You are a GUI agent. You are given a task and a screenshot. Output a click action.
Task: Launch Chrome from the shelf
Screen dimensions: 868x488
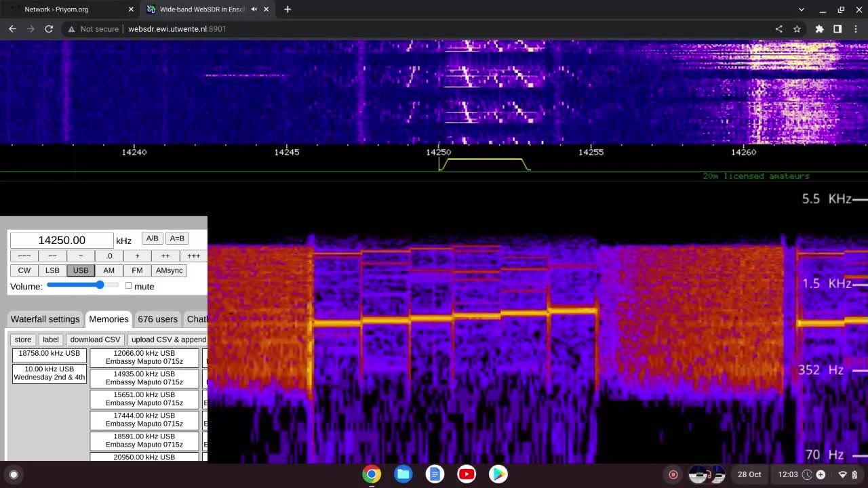pos(372,474)
